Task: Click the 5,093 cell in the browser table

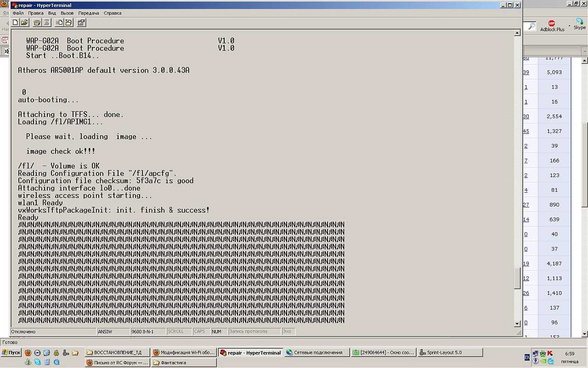Action: point(554,72)
